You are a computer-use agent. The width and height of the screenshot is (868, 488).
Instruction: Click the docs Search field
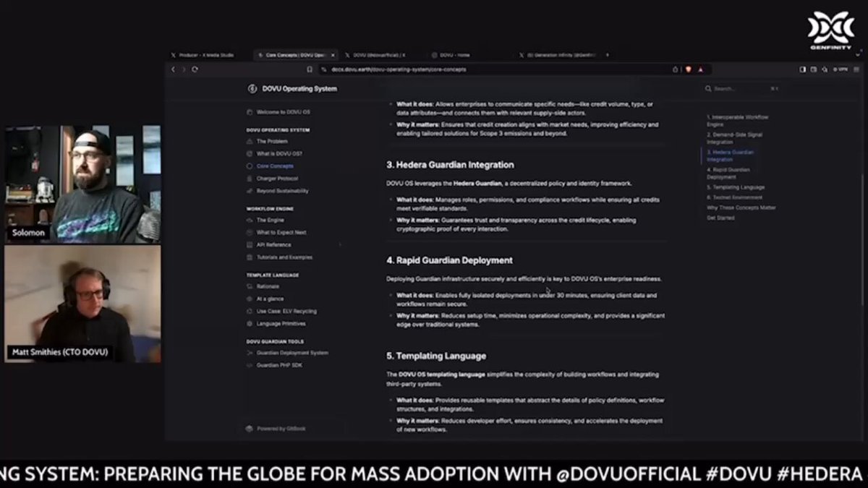point(743,89)
